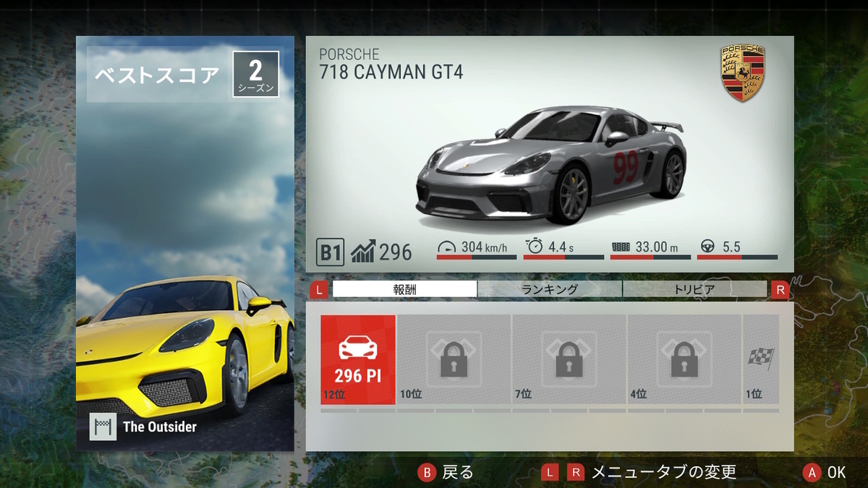Click The Outsider event name
The width and height of the screenshot is (868, 488).
coord(160,427)
